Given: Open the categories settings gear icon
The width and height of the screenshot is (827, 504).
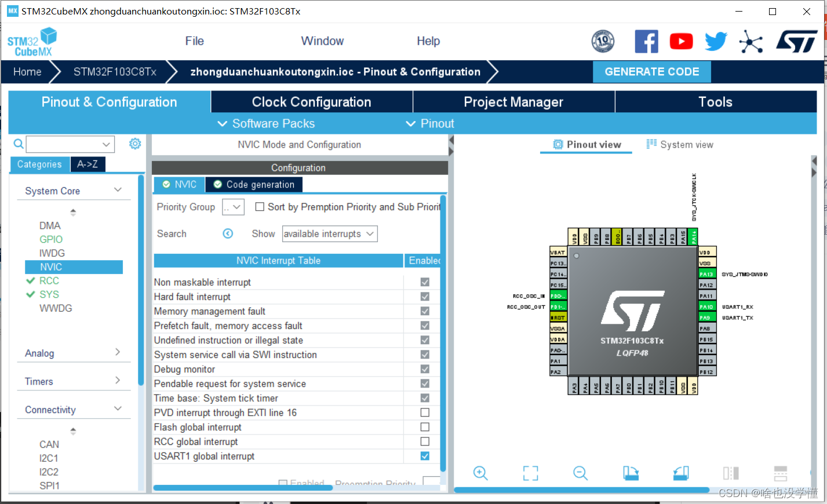Looking at the screenshot, I should pyautogui.click(x=135, y=144).
